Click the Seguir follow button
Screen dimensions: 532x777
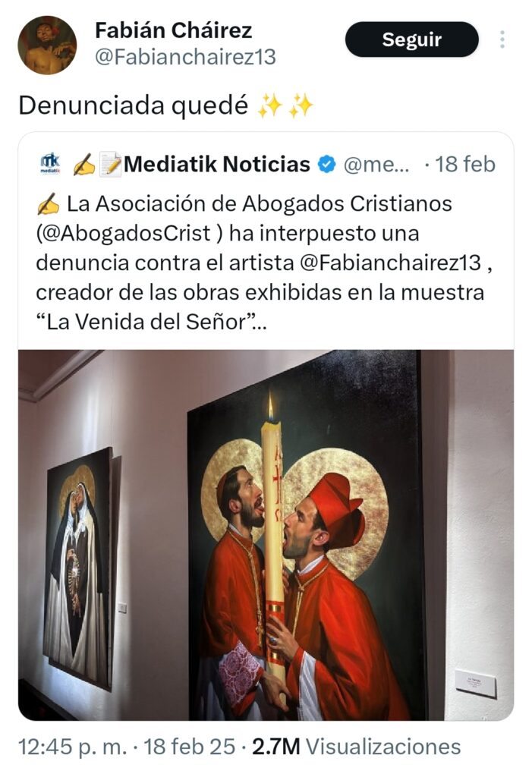[411, 39]
